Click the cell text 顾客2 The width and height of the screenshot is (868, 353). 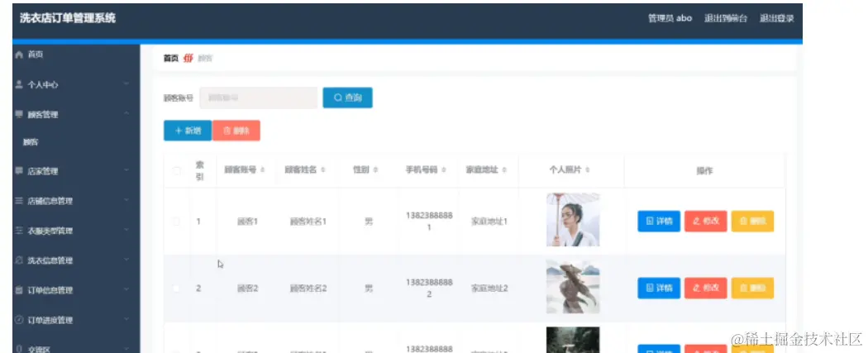click(x=247, y=289)
